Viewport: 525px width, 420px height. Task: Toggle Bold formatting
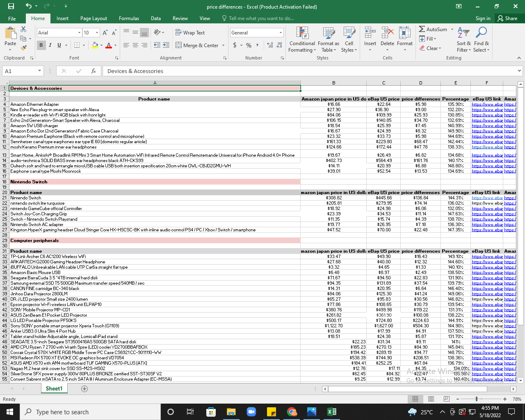tap(41, 45)
